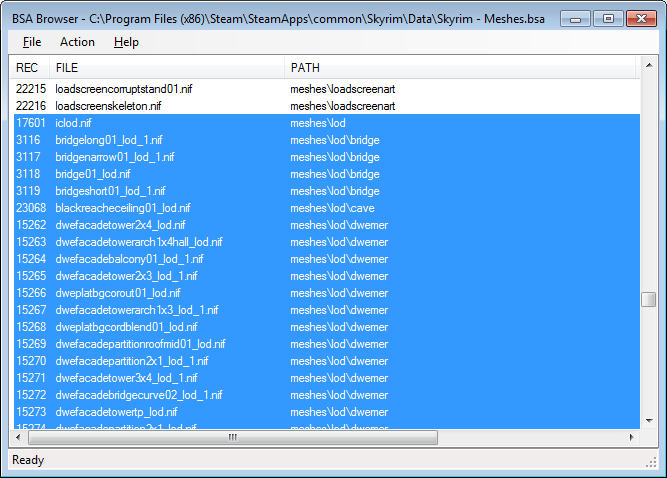Select dwefacadetowerarch1x4hall_lod.nif row
The height and width of the screenshot is (478, 667).
(x=327, y=242)
